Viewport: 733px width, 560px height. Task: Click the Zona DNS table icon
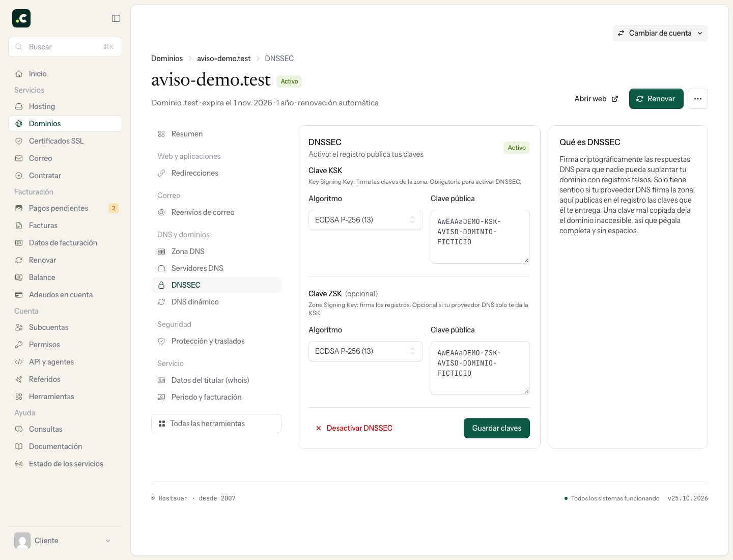click(161, 251)
